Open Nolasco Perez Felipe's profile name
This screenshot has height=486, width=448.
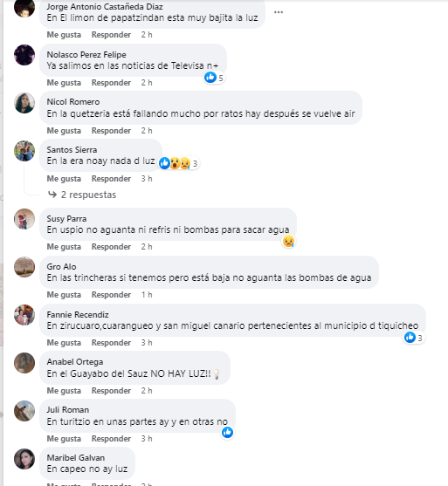click(86, 55)
